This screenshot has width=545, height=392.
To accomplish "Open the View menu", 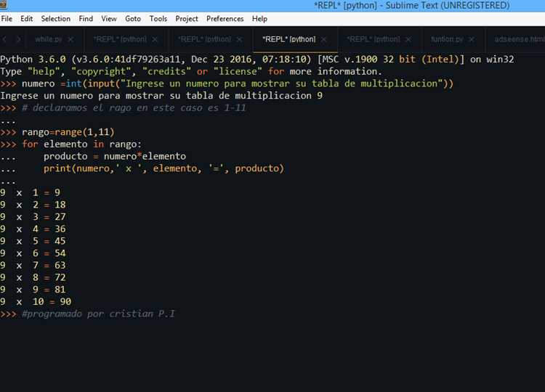I will coord(109,19).
